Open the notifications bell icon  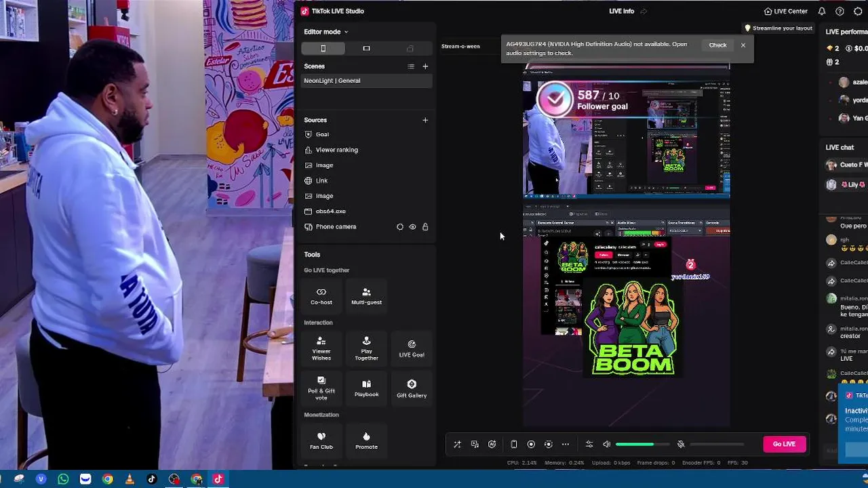822,12
